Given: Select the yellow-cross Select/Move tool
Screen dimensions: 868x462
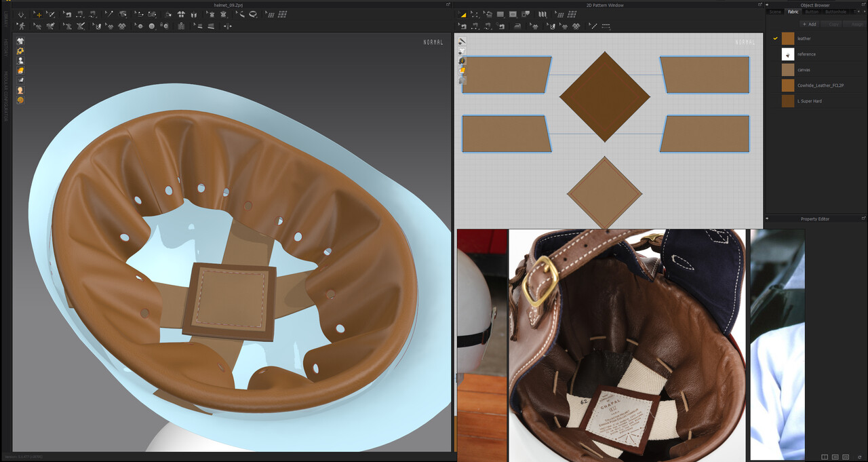Looking at the screenshot, I should (x=38, y=14).
